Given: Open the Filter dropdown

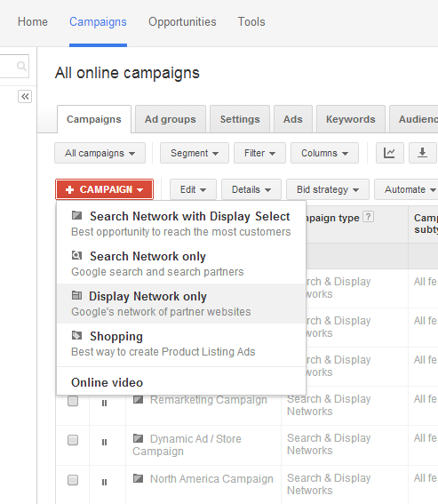Looking at the screenshot, I should [x=259, y=153].
